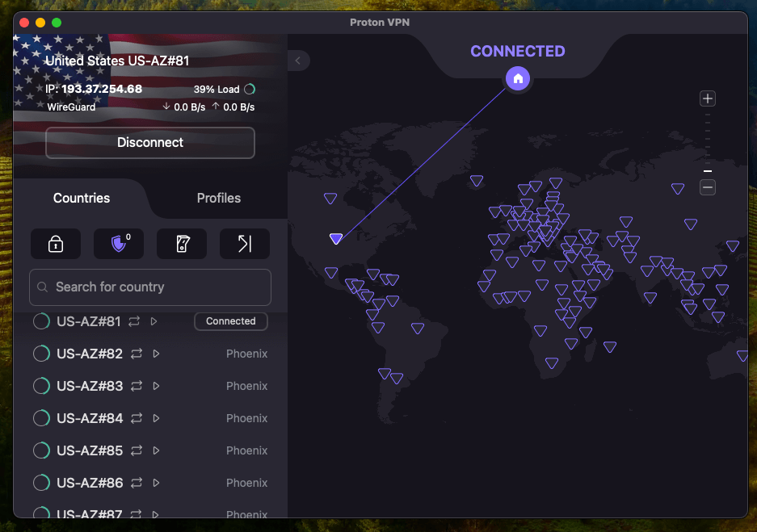Image resolution: width=757 pixels, height=532 pixels.
Task: Click the 39% Load circle indicator
Action: (x=250, y=90)
